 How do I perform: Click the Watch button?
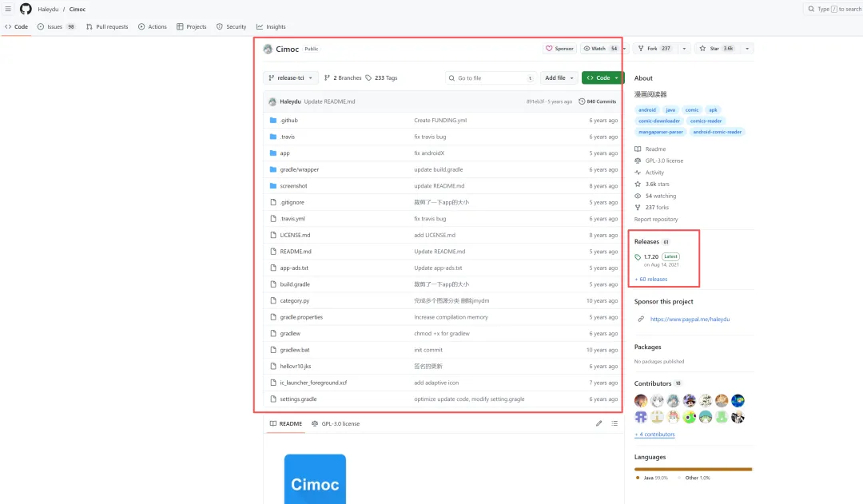coord(599,49)
